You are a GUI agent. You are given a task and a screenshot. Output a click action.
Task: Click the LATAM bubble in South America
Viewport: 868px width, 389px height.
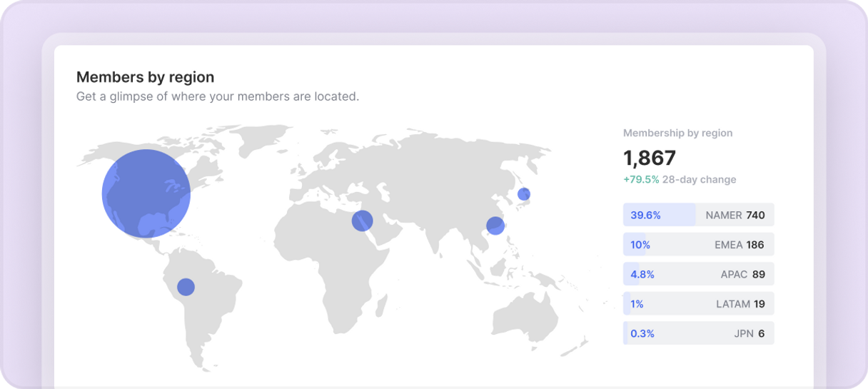pyautogui.click(x=186, y=287)
